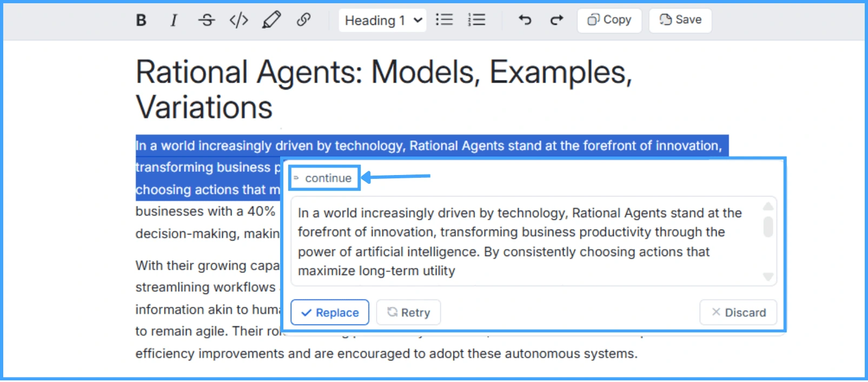Click the Copy button
Viewport: 868px width, 382px height.
609,20
